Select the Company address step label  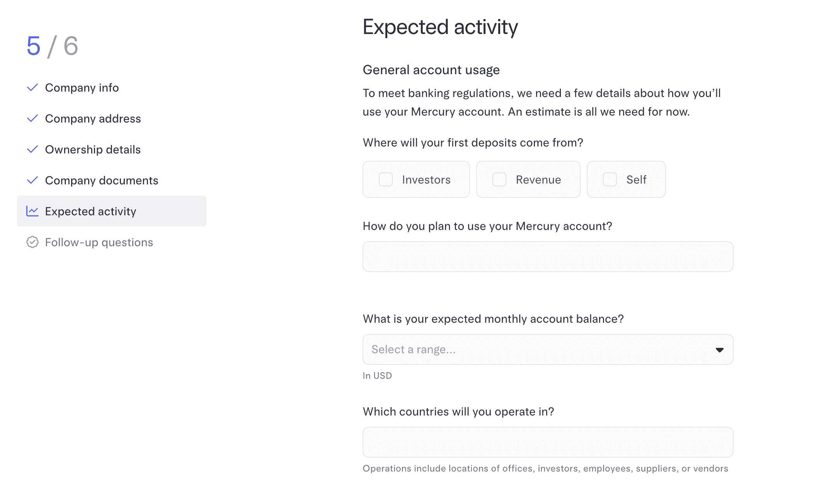pyautogui.click(x=93, y=119)
